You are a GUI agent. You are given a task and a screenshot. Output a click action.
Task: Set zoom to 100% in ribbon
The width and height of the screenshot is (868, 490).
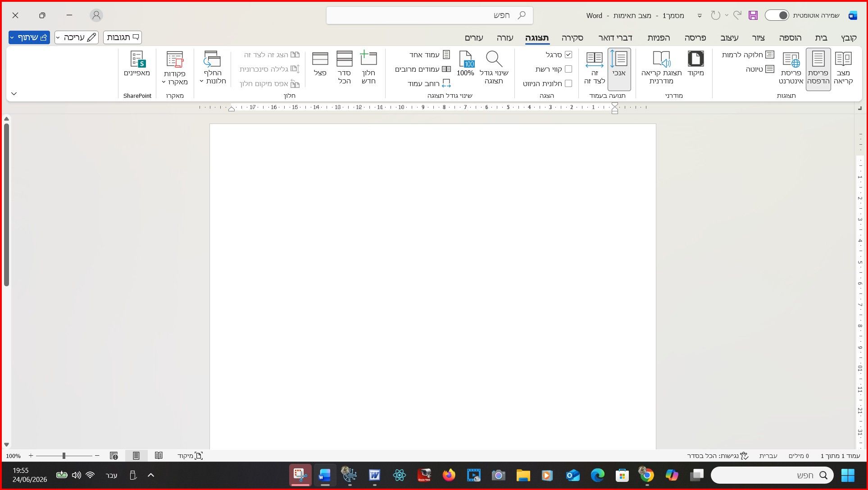click(465, 64)
